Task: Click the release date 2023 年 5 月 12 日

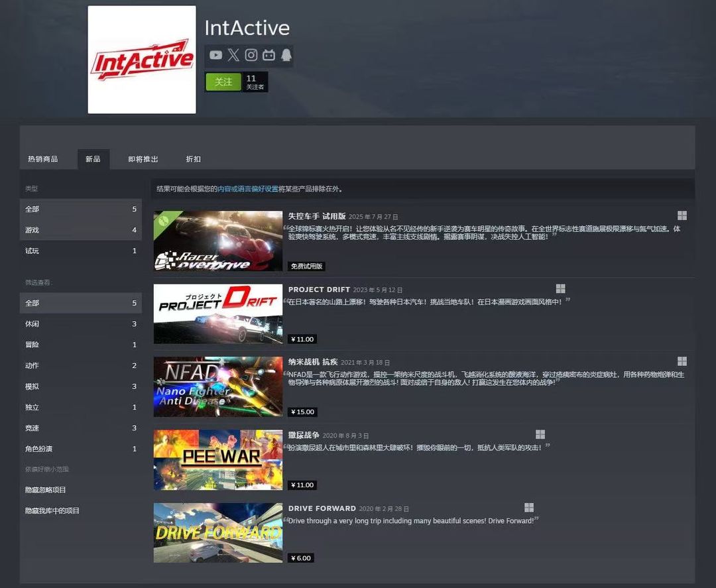Action: click(378, 290)
